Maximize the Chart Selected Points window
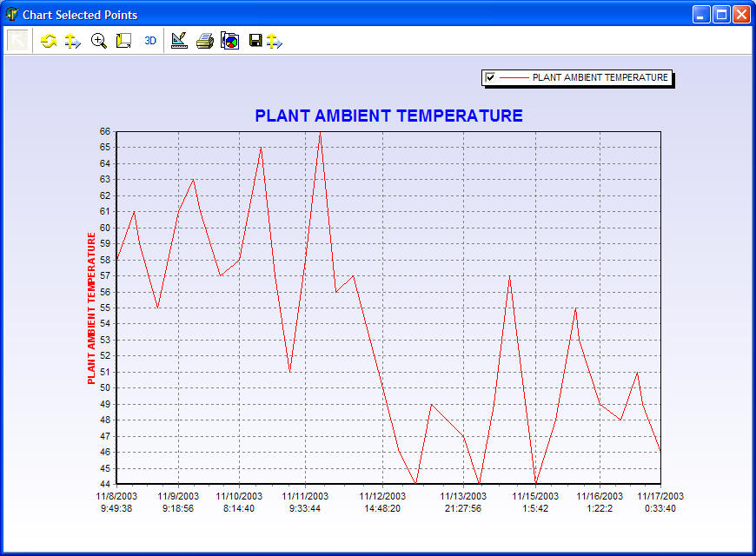 [721, 15]
